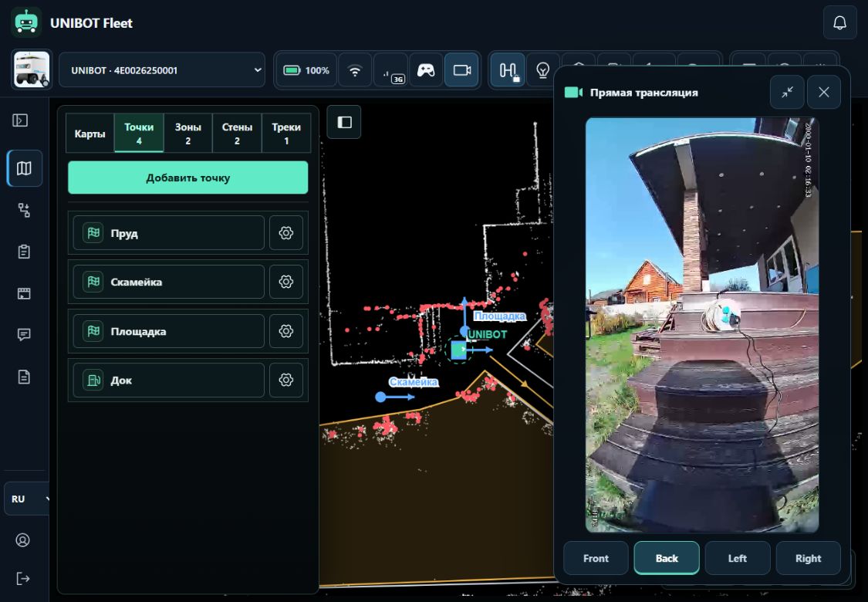868x602 pixels.
Task: Open the UNIBOT 4E0026250001 robot selector
Action: coord(162,70)
